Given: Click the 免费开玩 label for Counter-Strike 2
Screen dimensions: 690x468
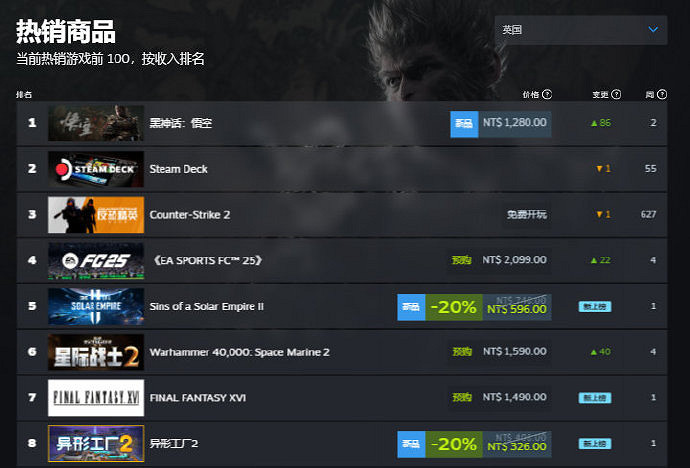Looking at the screenshot, I should [527, 215].
